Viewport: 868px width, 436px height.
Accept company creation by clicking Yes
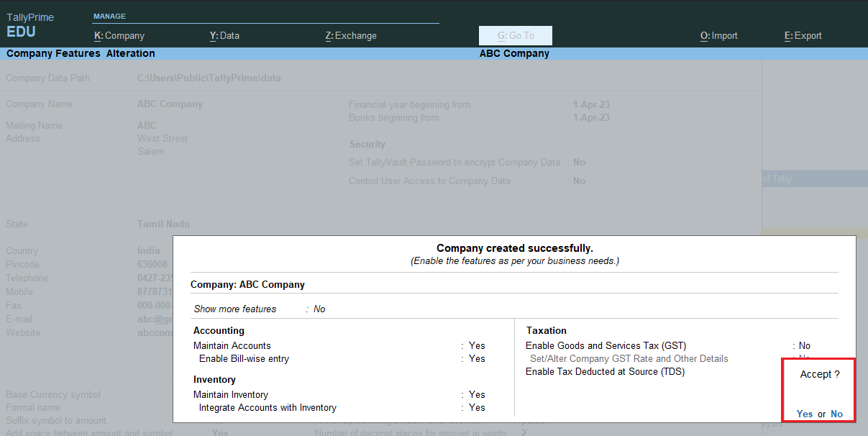[805, 414]
